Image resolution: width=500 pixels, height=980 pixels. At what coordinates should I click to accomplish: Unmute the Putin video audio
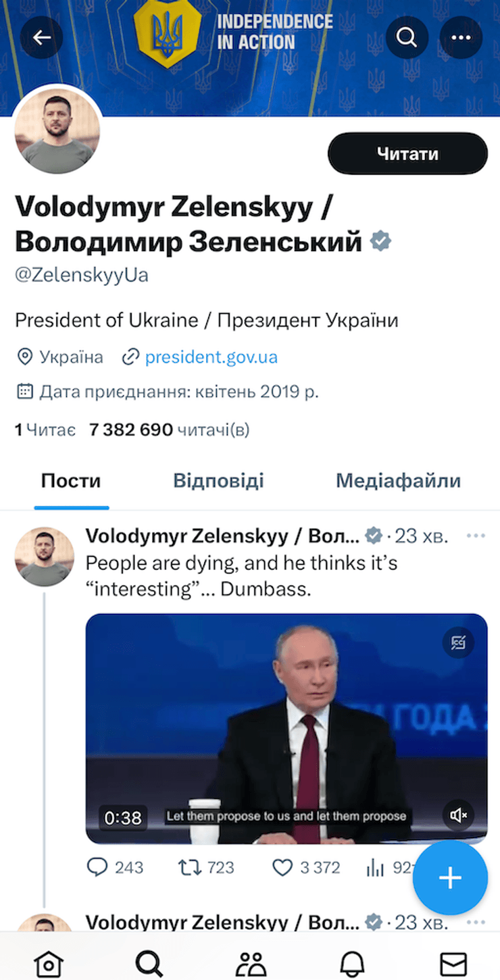tap(459, 815)
